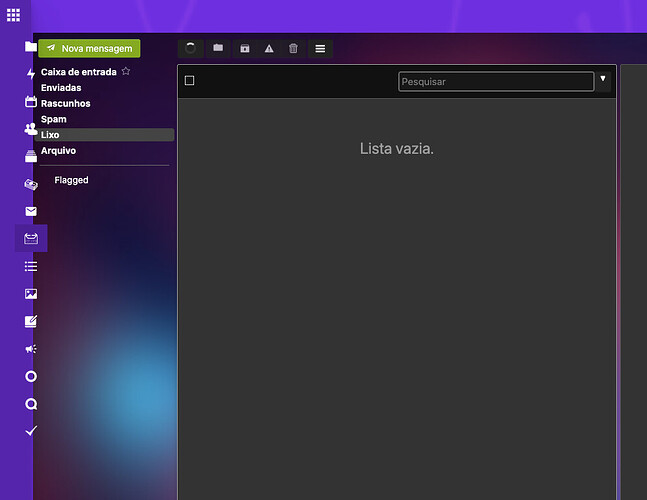Open the circle ring icon in sidebar
647x500 pixels.
[x=31, y=376]
